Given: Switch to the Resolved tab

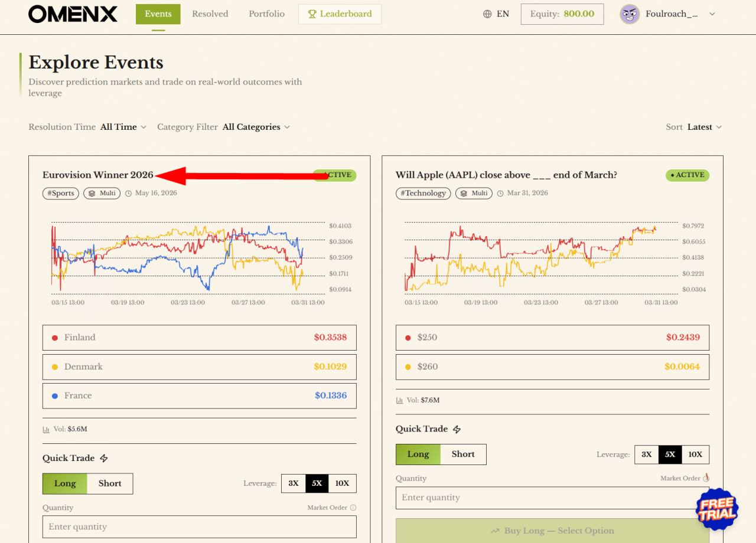Looking at the screenshot, I should (x=210, y=14).
